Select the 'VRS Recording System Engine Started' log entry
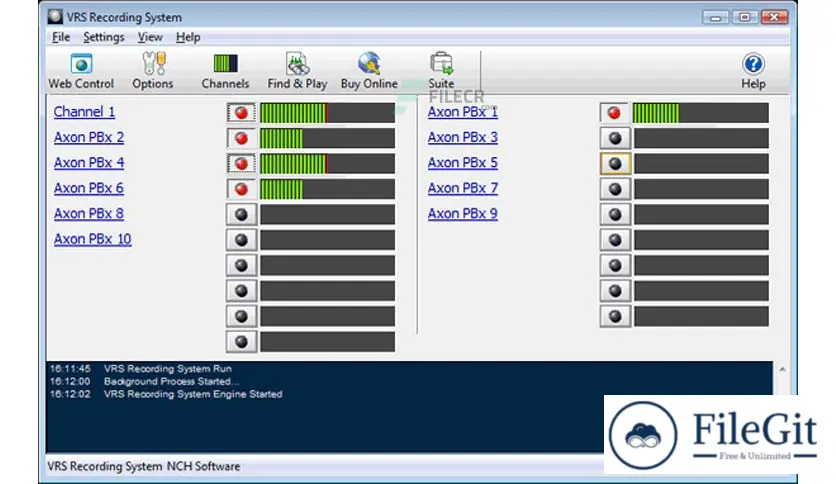This screenshot has width=836, height=484. point(193,394)
